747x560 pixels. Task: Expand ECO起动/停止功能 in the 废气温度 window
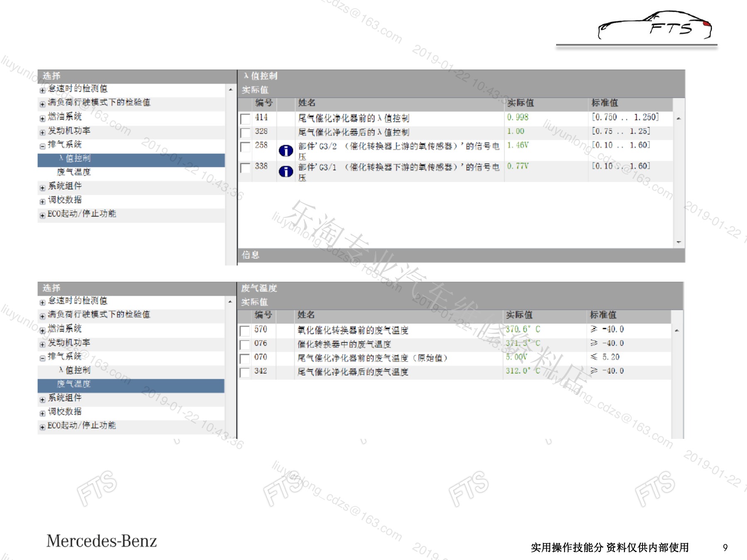pyautogui.click(x=42, y=427)
